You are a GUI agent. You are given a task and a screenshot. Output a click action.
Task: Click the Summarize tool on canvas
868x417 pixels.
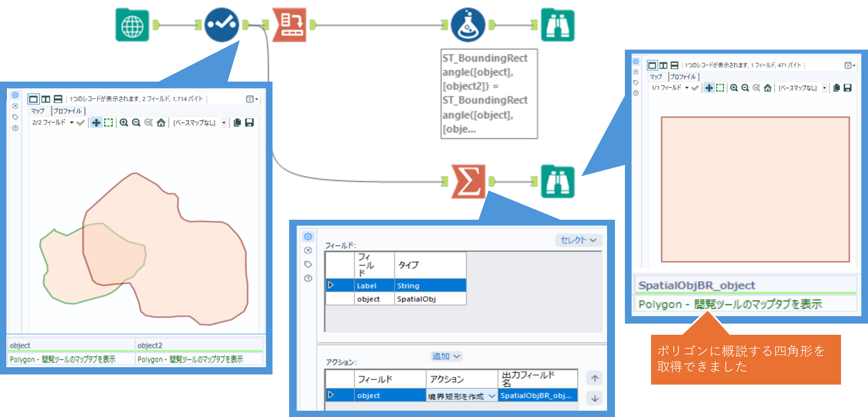point(468,181)
